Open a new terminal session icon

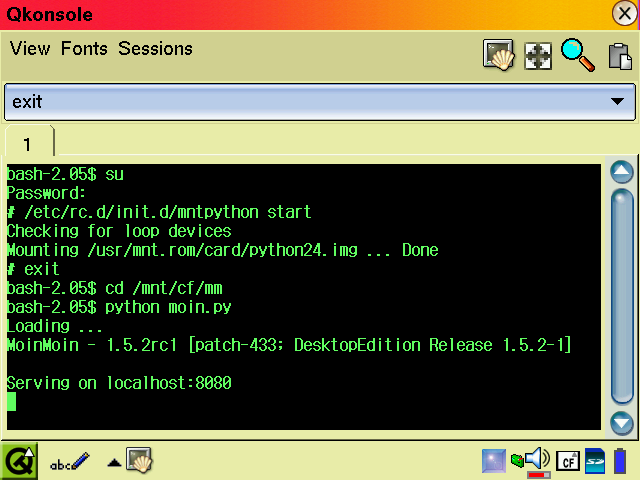pos(498,54)
